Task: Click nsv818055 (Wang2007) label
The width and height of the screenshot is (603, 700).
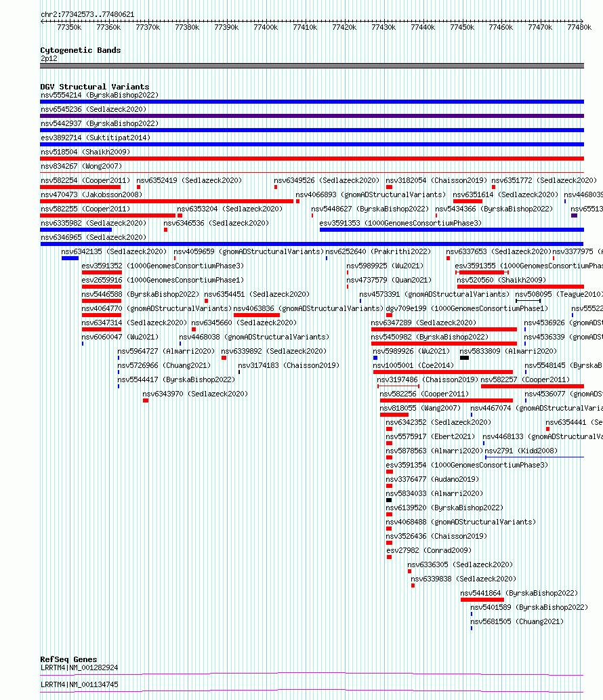Action: [x=421, y=409]
